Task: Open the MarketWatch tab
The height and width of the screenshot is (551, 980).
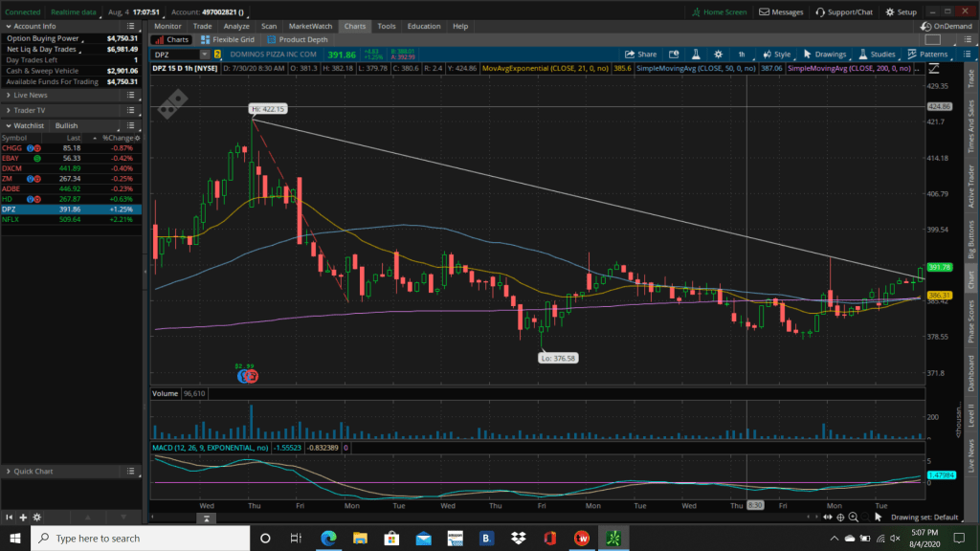Action: tap(311, 26)
